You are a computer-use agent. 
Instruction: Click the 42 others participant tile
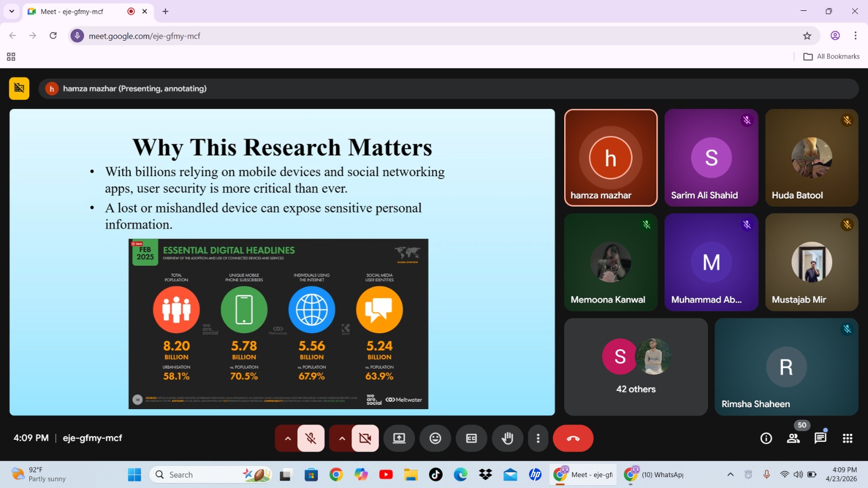(x=636, y=367)
